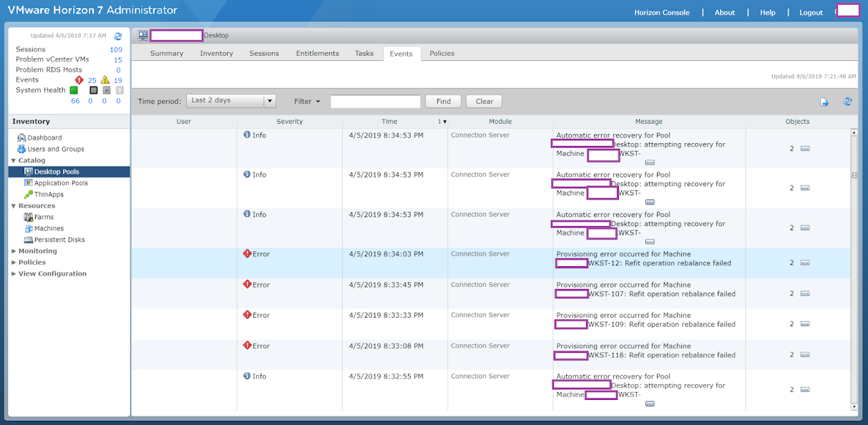Click error icon in WKST-107 row
Viewport: 868px width, 425px height.
click(x=247, y=284)
